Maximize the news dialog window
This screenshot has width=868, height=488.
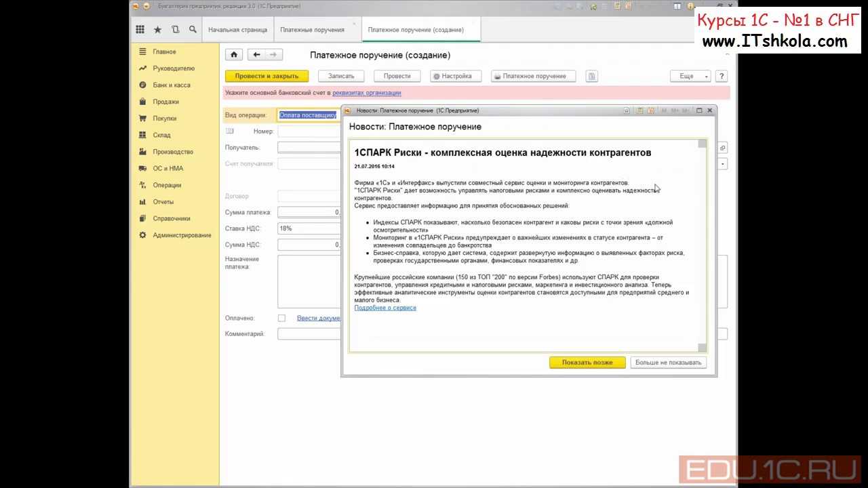[699, 110]
